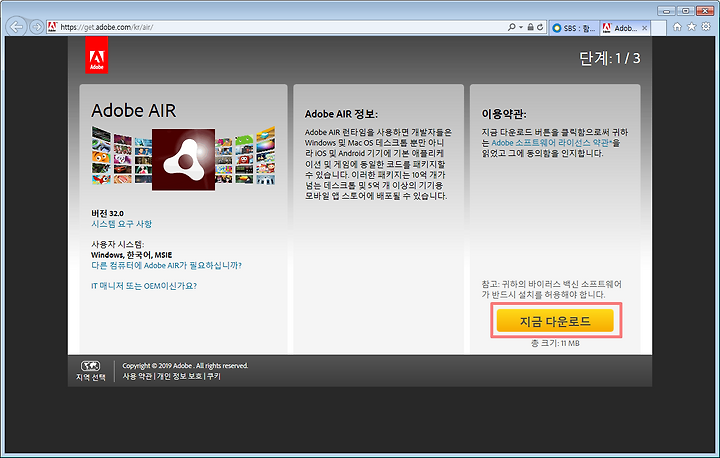
Task: Click the 지역 선택 world map icon
Action: pos(90,366)
